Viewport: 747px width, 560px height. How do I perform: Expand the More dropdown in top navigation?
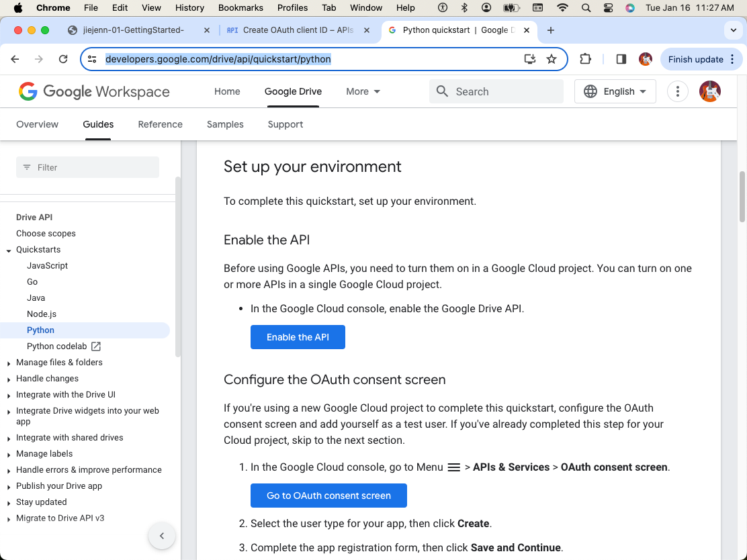pos(363,91)
